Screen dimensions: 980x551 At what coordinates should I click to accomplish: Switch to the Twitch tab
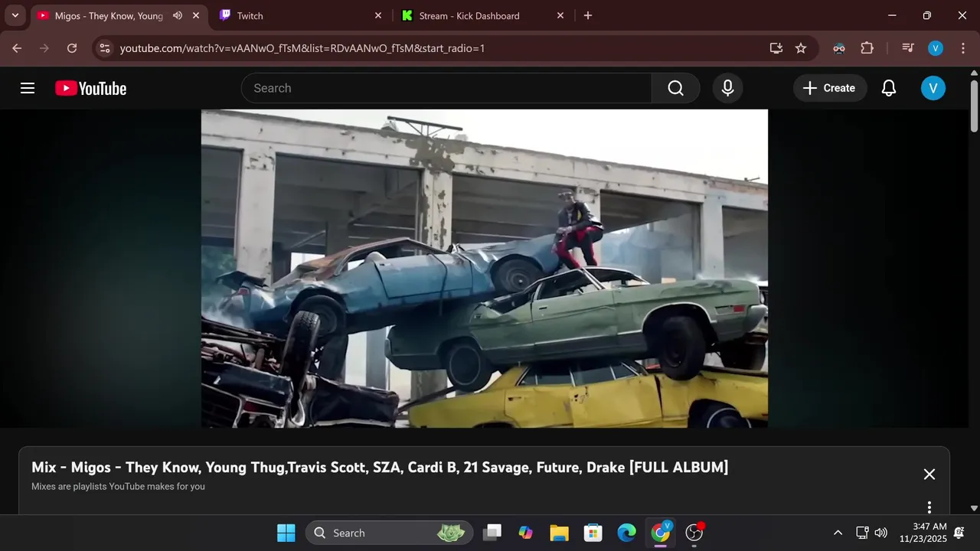coord(299,15)
